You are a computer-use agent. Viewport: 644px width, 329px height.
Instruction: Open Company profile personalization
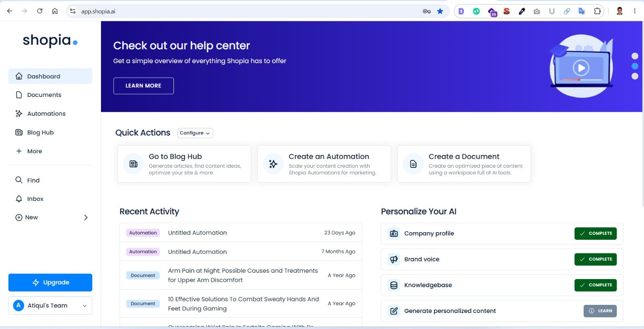pyautogui.click(x=502, y=234)
